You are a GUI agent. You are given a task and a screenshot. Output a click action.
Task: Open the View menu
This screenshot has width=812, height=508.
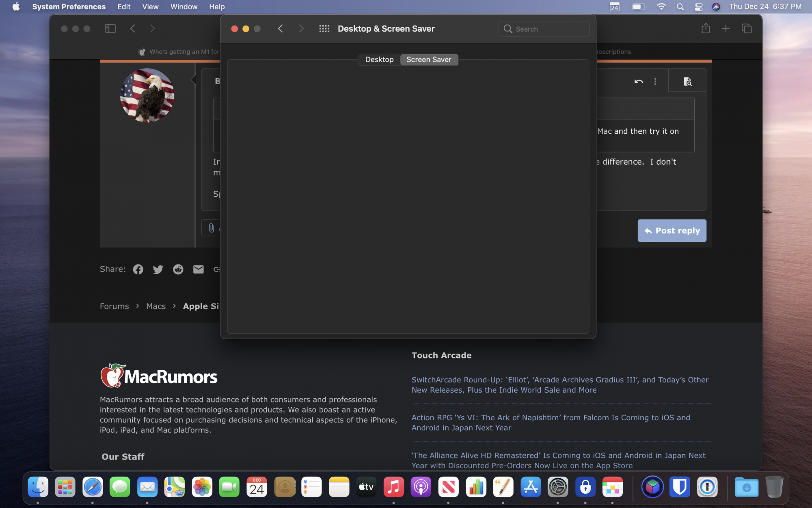(x=150, y=7)
